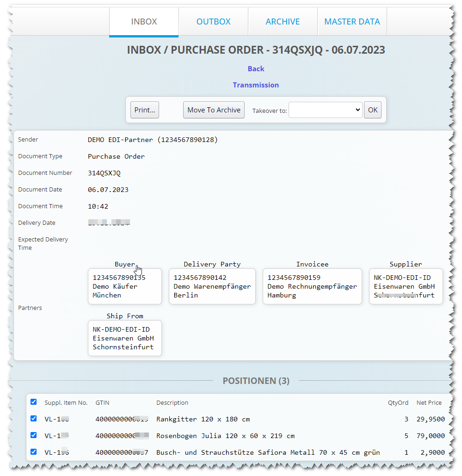This screenshot has height=476, width=462.
Task: Switch to the OUTBOX tab
Action: pos(213,22)
